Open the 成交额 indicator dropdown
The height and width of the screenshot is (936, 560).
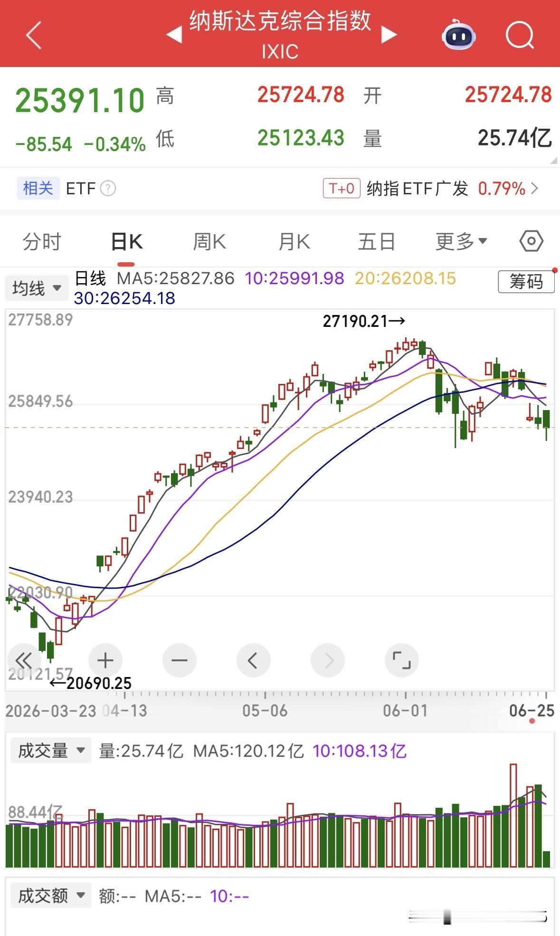[x=51, y=896]
